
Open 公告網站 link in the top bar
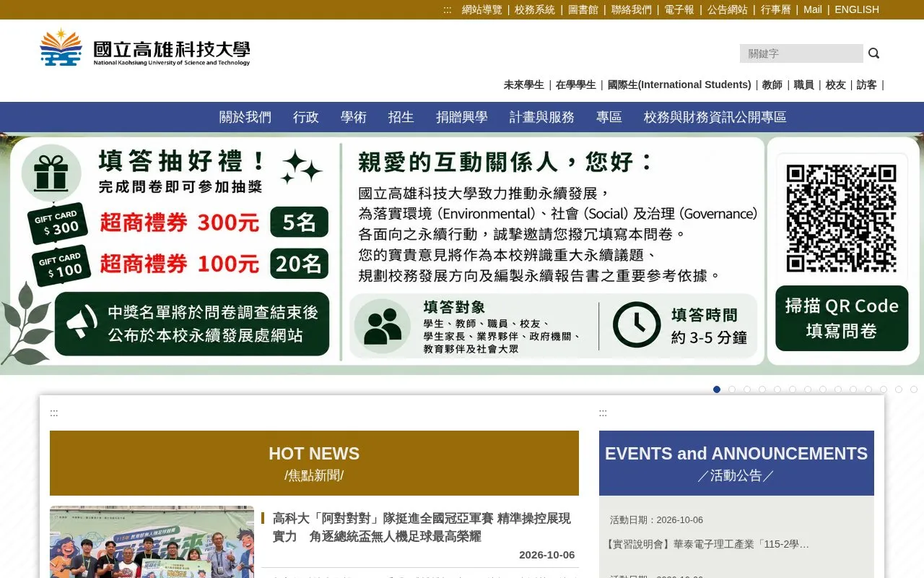(x=728, y=9)
